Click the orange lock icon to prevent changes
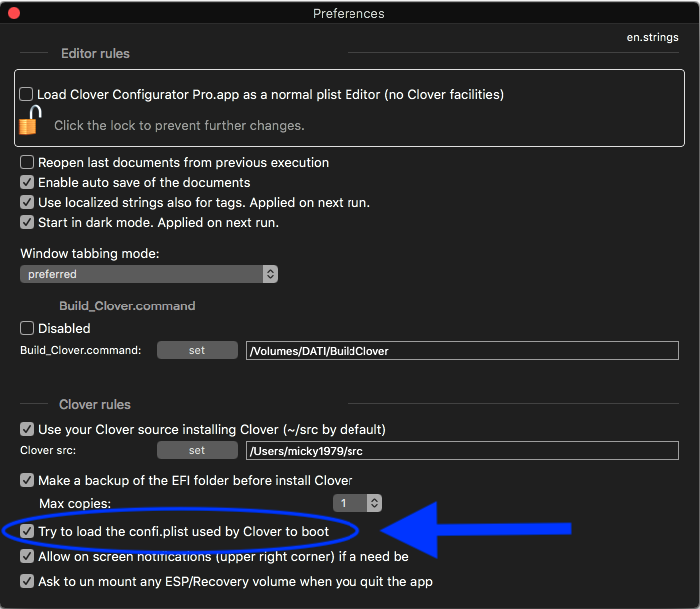This screenshot has height=609, width=700. coord(30,120)
